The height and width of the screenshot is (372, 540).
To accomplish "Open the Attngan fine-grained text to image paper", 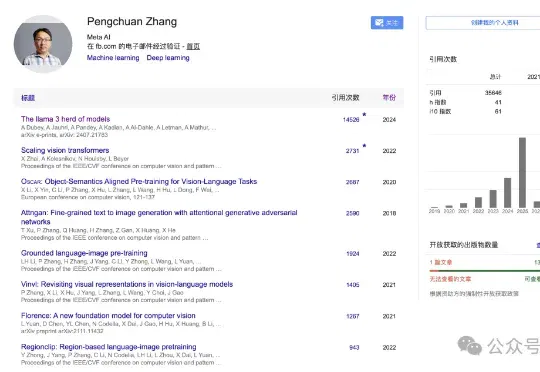I will coord(159,217).
